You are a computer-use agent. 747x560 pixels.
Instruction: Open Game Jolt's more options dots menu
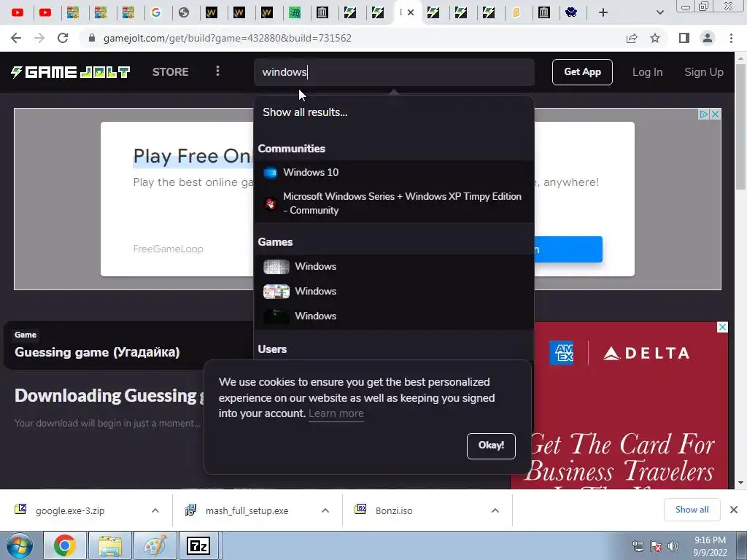tap(217, 71)
